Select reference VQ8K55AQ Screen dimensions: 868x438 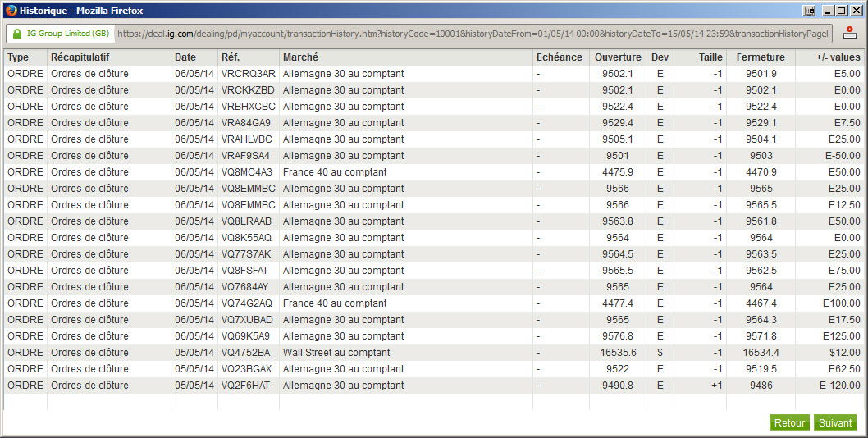tap(246, 238)
